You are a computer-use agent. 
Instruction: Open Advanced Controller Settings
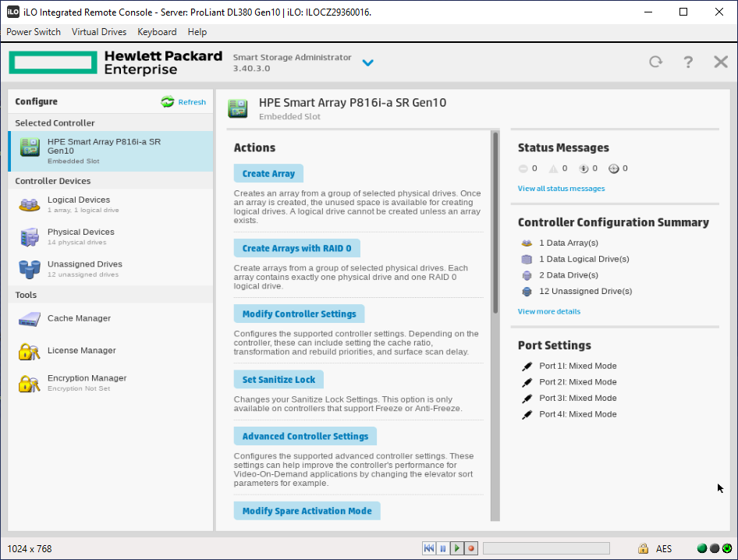[x=306, y=436]
